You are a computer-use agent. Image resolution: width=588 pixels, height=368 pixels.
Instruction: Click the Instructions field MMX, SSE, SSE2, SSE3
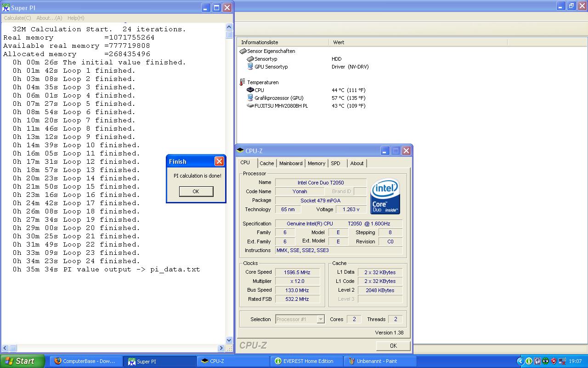(x=339, y=250)
